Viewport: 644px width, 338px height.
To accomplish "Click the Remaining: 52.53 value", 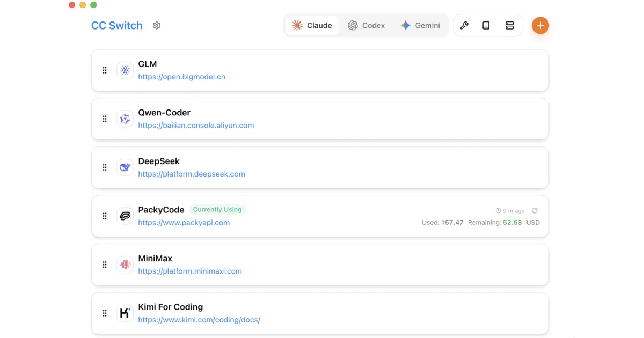I will coord(495,222).
